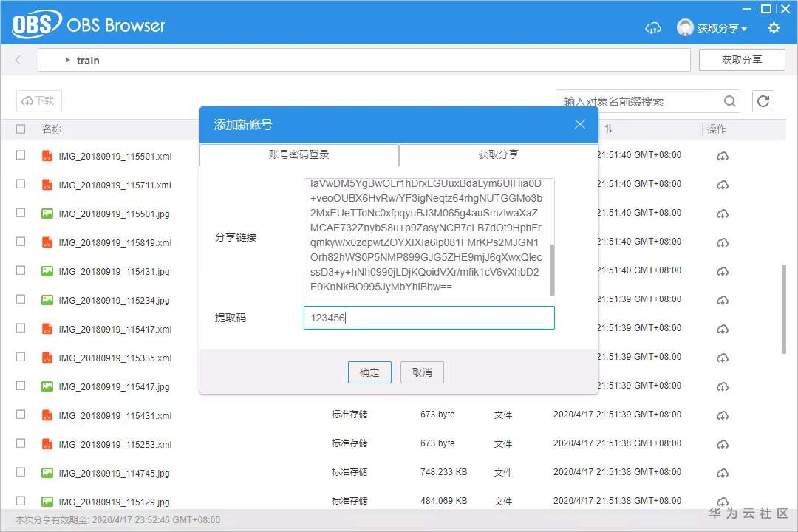Click the 名称 column header

pos(52,129)
